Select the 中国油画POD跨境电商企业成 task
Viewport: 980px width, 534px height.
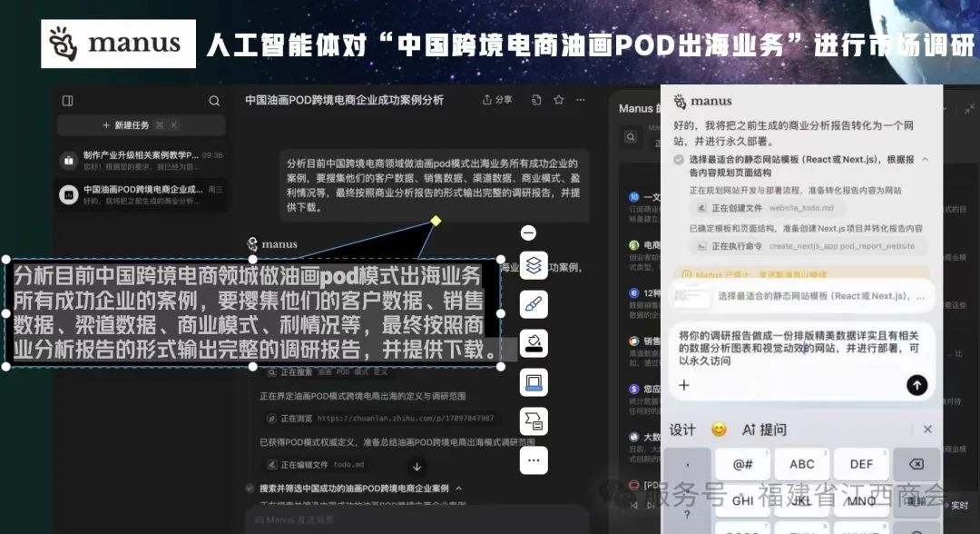[x=141, y=195]
